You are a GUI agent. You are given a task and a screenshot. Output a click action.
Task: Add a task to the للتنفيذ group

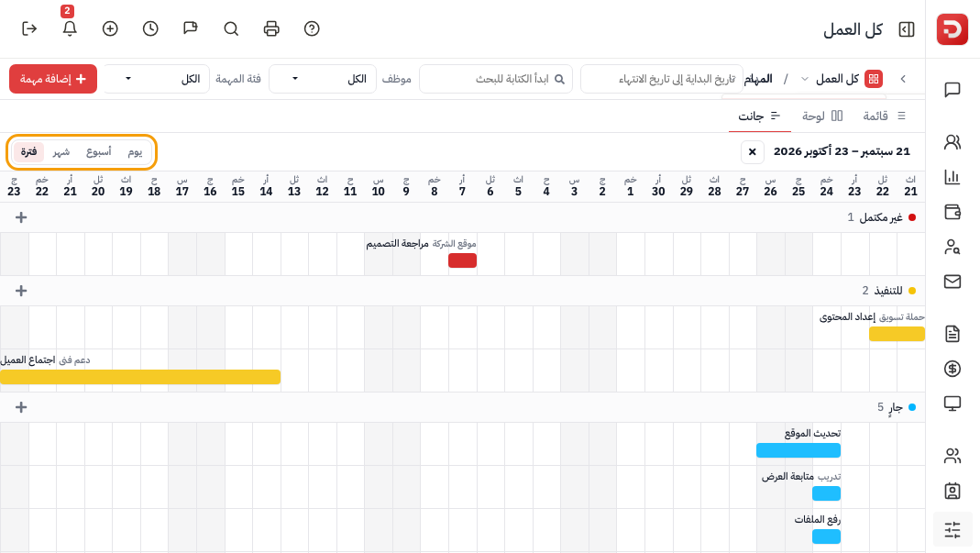(21, 291)
